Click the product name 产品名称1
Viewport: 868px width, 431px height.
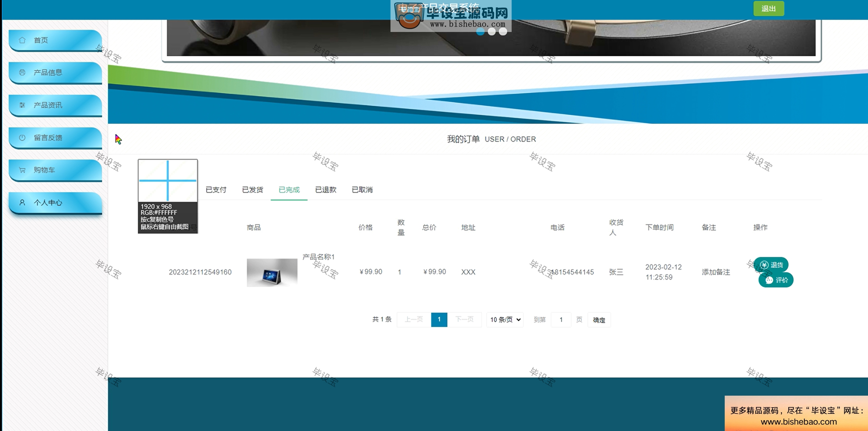pyautogui.click(x=319, y=257)
